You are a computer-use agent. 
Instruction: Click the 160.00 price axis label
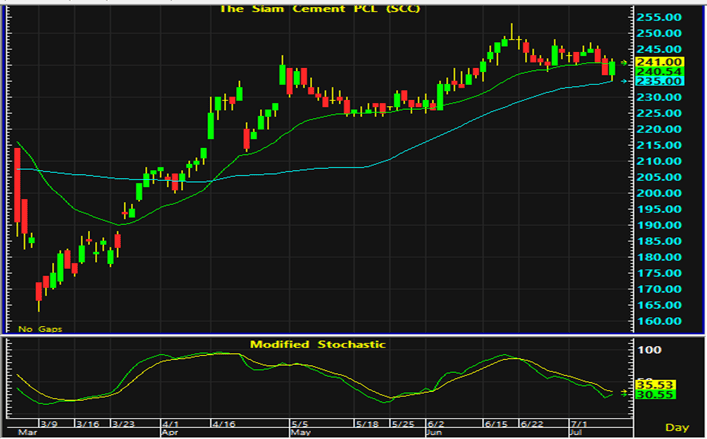click(659, 321)
